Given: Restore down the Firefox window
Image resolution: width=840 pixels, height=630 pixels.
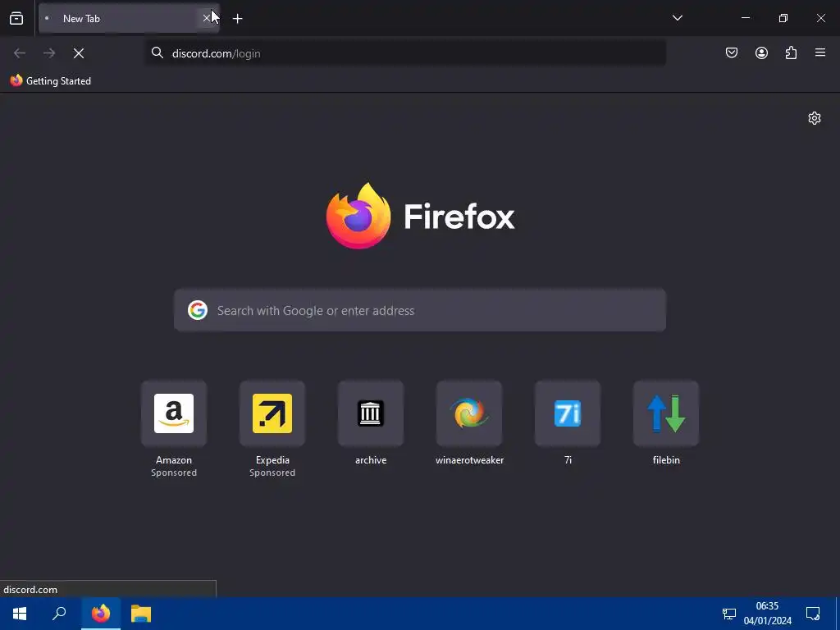Looking at the screenshot, I should click(x=783, y=18).
